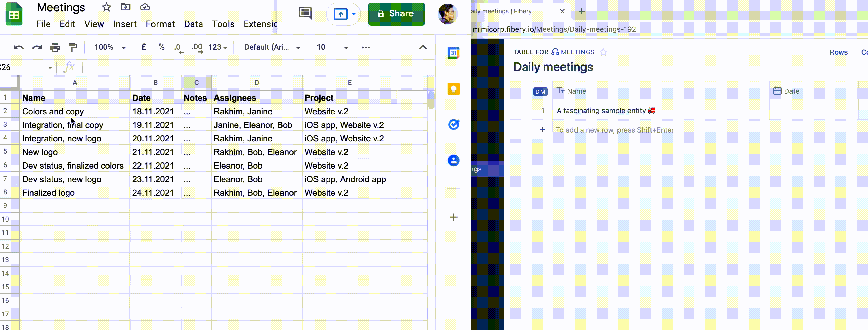Screen dimensions: 868x330
Task: Click the Rows link in Fibery
Action: point(839,52)
